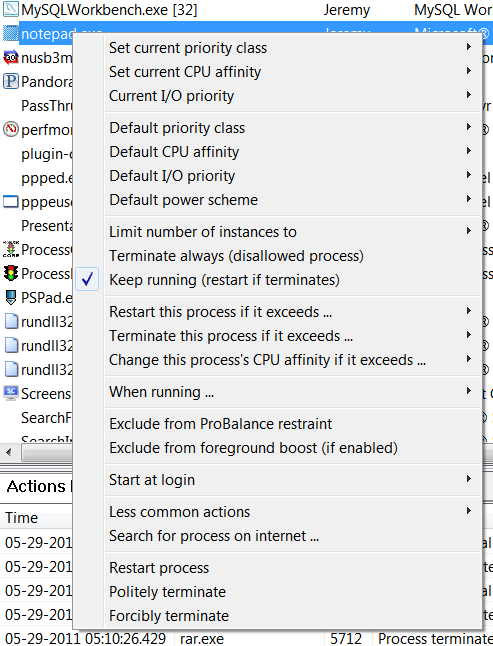Click the PSPad editor icon

coord(11,297)
